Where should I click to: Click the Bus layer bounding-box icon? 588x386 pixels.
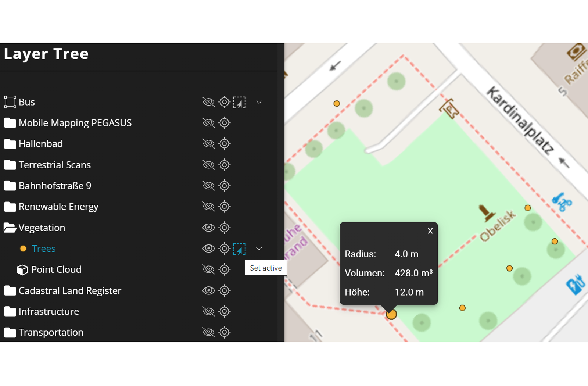10,102
